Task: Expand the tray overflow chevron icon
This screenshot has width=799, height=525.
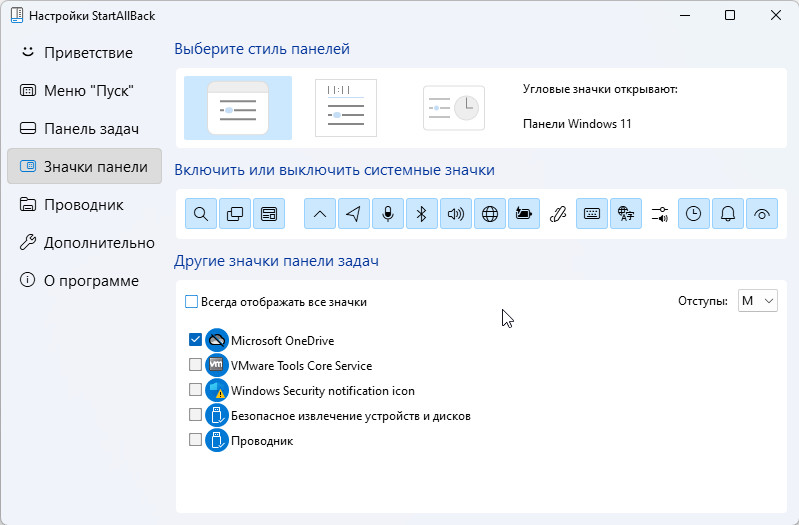Action: click(319, 213)
